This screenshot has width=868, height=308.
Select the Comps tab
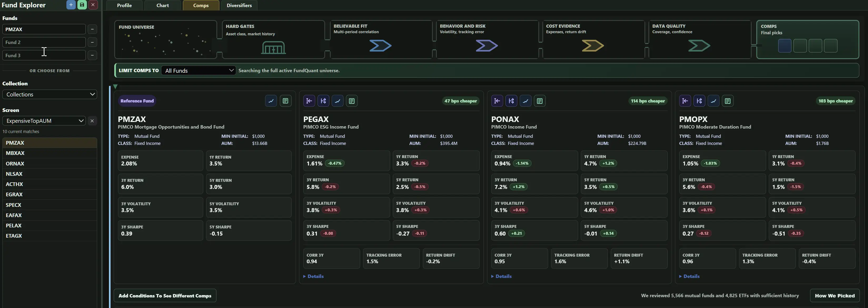tap(201, 5)
